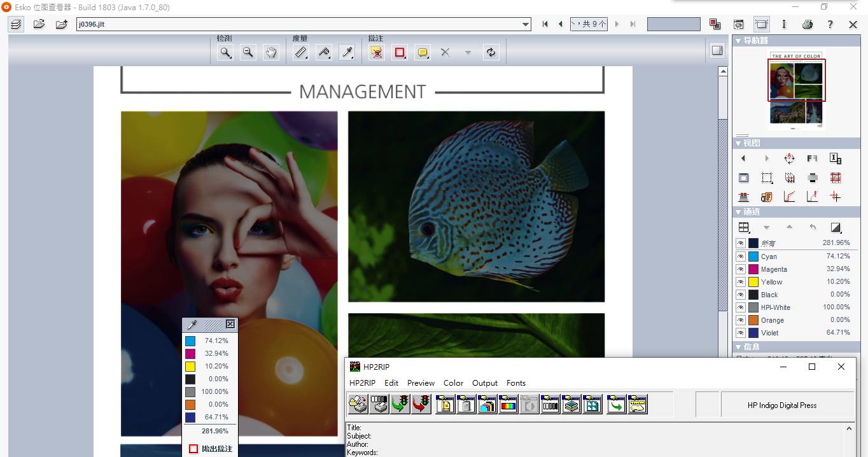Click the rainbow color settings icon in HP2RIP toolbar
This screenshot has width=868, height=457.
tap(508, 404)
